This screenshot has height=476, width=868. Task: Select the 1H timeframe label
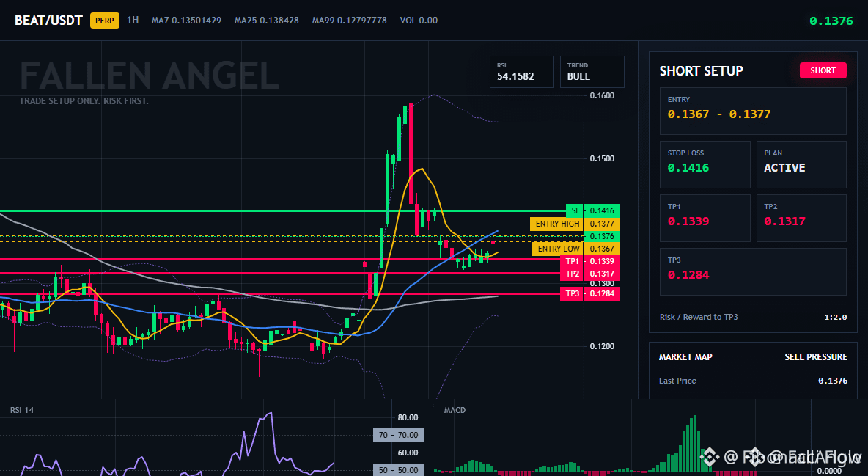pyautogui.click(x=133, y=20)
